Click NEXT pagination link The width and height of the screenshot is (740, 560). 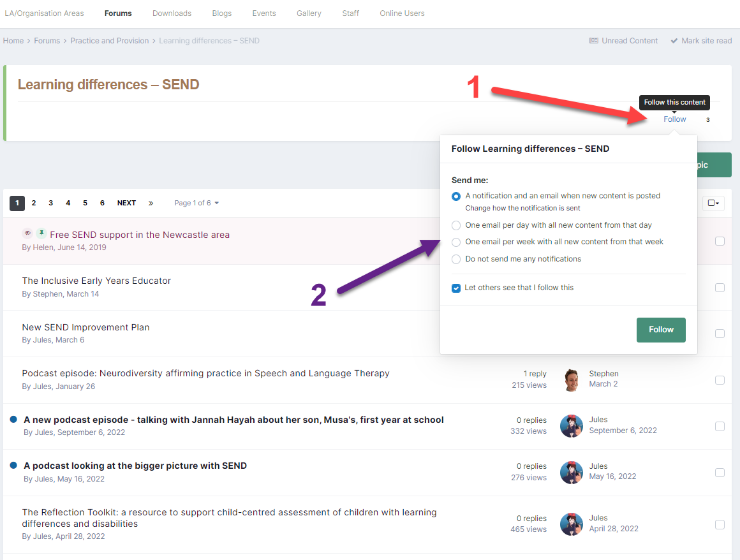pos(126,203)
